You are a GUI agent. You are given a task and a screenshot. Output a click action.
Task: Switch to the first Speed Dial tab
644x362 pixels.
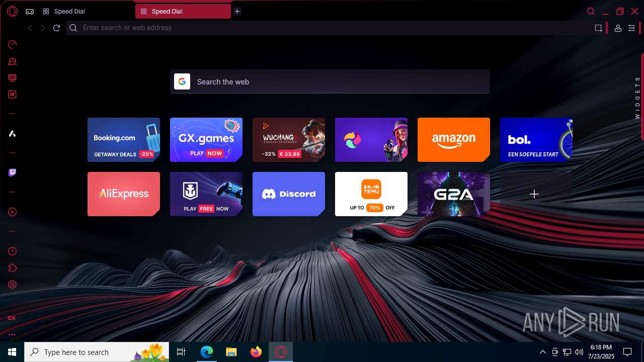86,11
